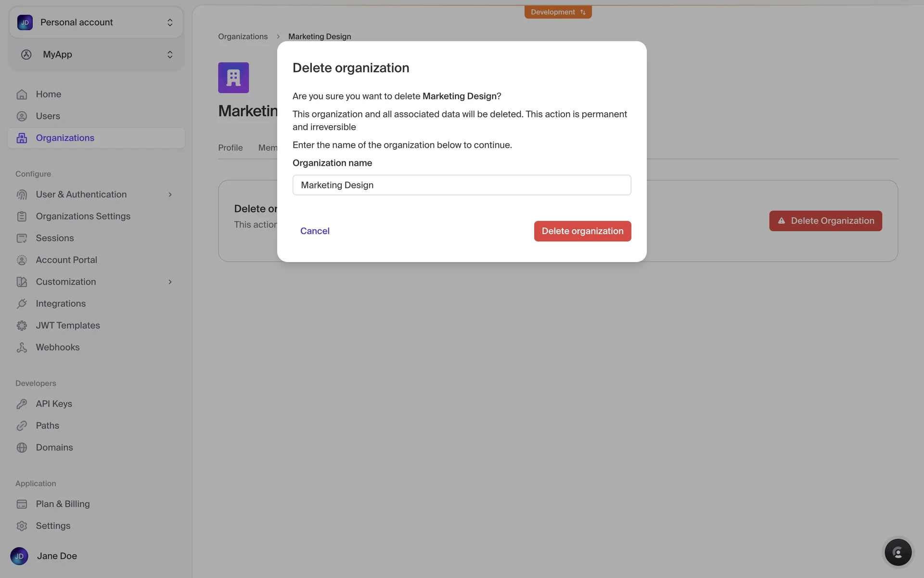Screen dimensions: 924x578
Task: Click the purple organization building avatar
Action: click(233, 78)
